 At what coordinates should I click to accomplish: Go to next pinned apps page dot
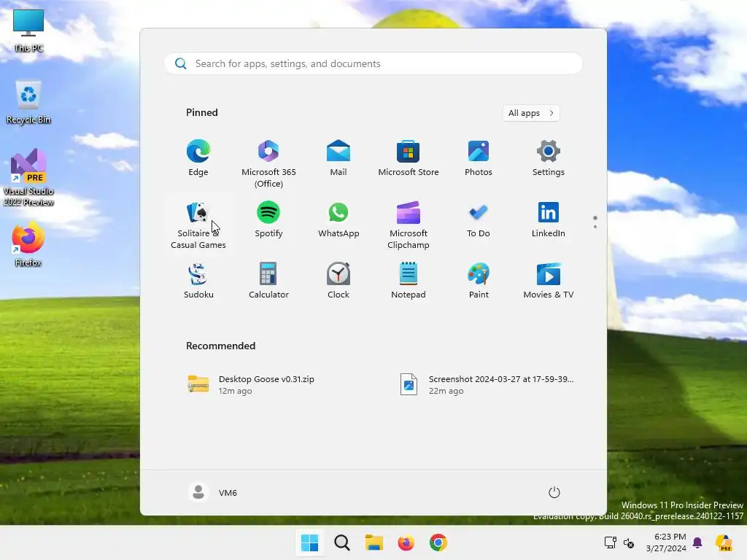(595, 227)
